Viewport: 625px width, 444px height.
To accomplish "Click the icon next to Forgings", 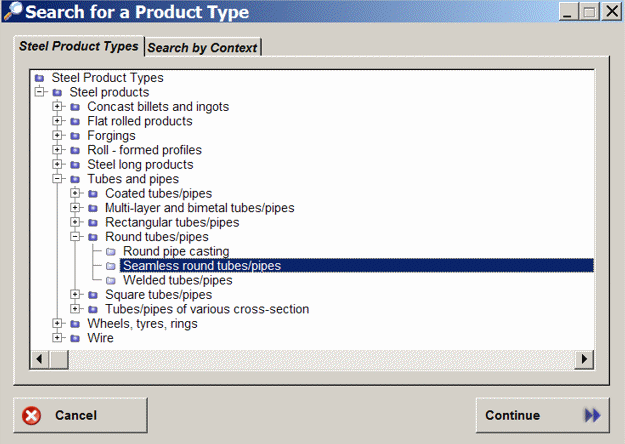I will click(75, 136).
